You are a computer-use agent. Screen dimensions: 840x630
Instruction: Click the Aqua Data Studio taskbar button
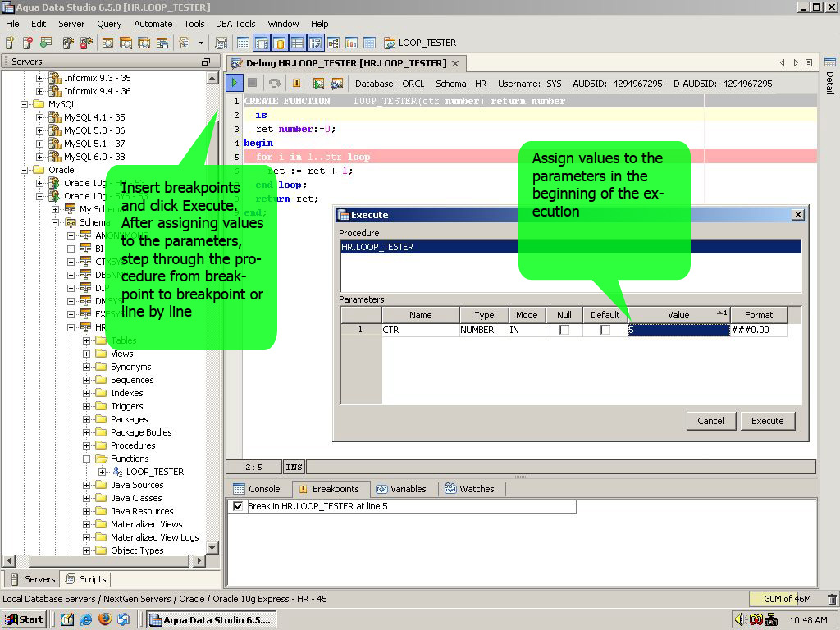coord(212,620)
